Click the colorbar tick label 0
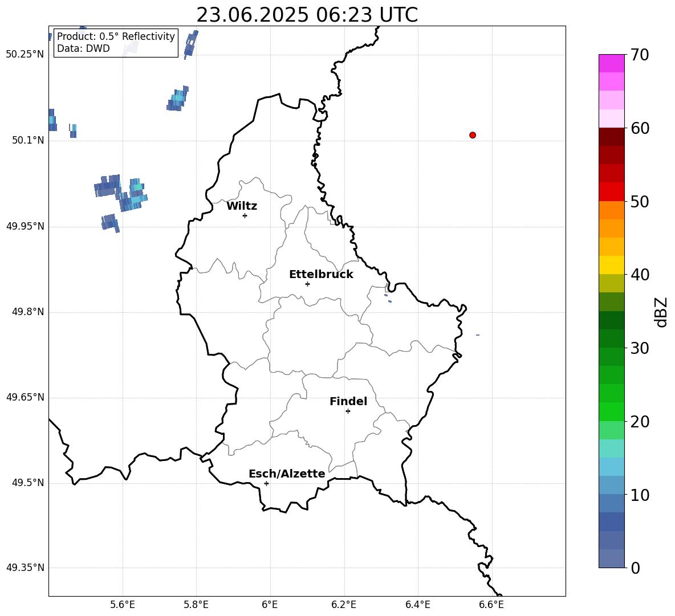This screenshot has width=675, height=616. 635,568
